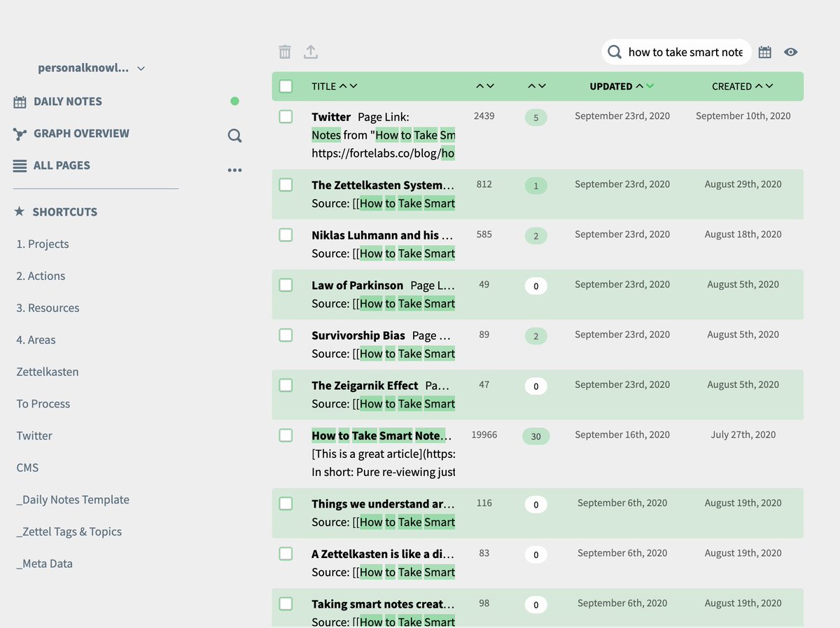840x628 pixels.
Task: Open the Twitter page title in table
Action: click(331, 117)
